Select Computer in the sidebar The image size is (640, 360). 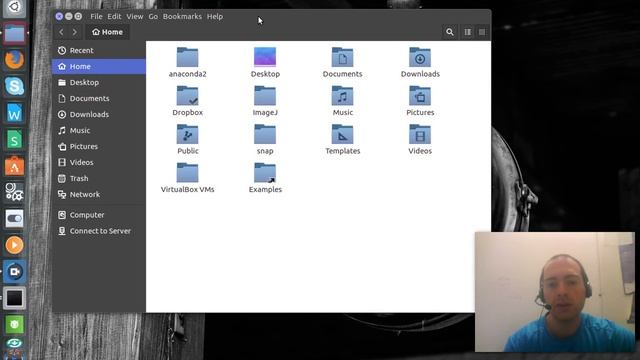(99, 215)
